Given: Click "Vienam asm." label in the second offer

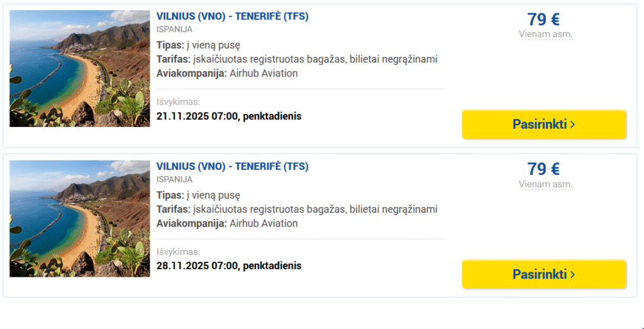Looking at the screenshot, I should tap(545, 184).
